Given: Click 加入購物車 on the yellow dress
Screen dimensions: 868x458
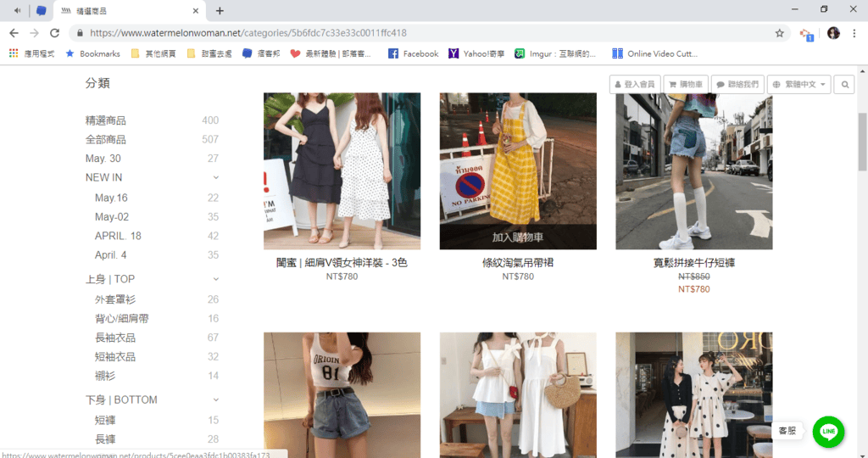Looking at the screenshot, I should click(517, 237).
